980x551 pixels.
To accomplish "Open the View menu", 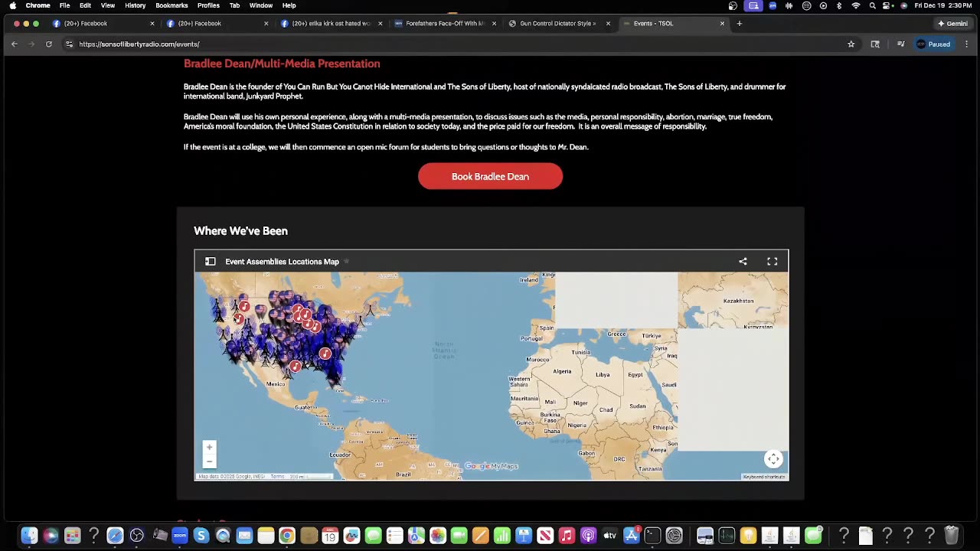I will 108,5.
